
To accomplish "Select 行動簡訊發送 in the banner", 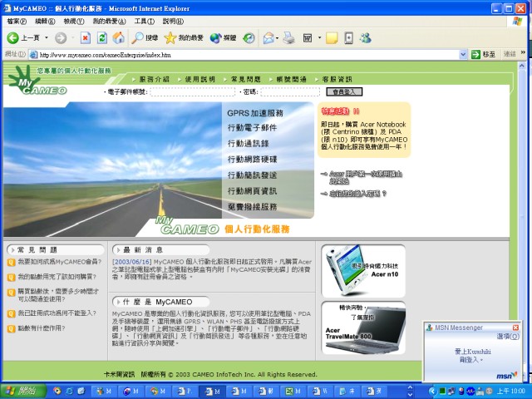I will coord(252,175).
